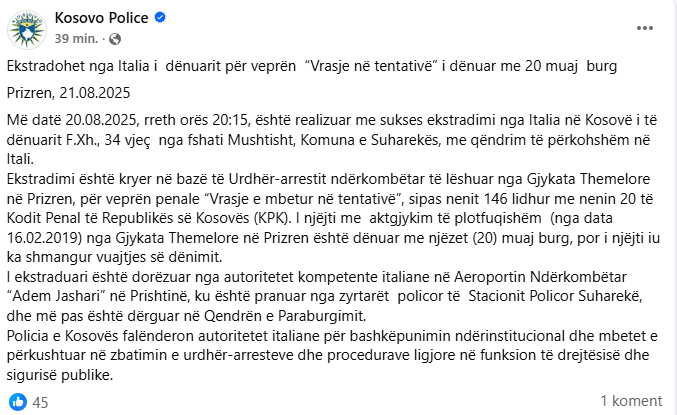Open the Kosovo Police page name link
This screenshot has width=677, height=415.
coord(101,18)
